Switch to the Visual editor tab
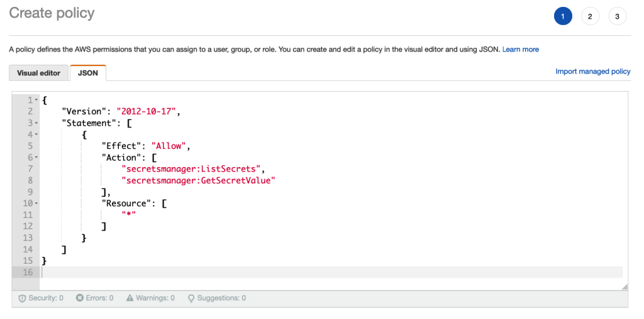This screenshot has height=319, width=644. (x=38, y=73)
